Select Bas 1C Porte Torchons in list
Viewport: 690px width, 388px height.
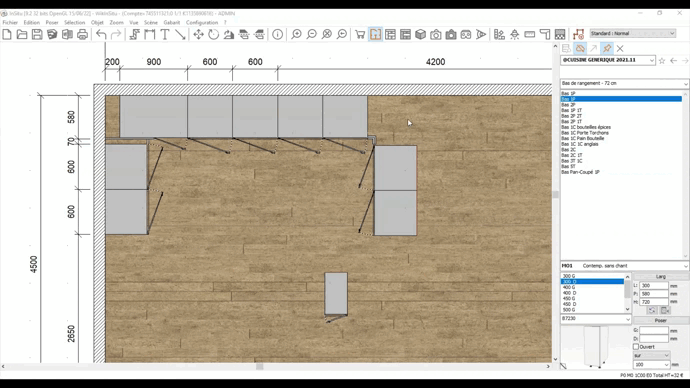585,133
